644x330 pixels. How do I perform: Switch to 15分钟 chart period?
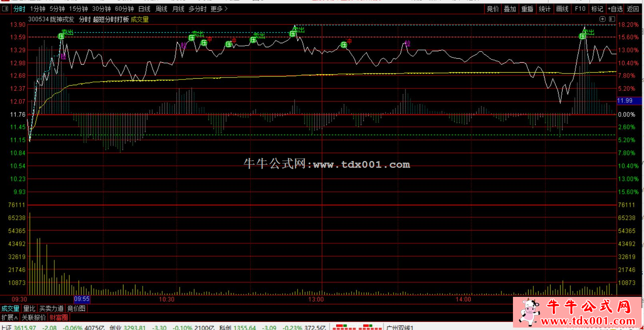click(x=78, y=9)
